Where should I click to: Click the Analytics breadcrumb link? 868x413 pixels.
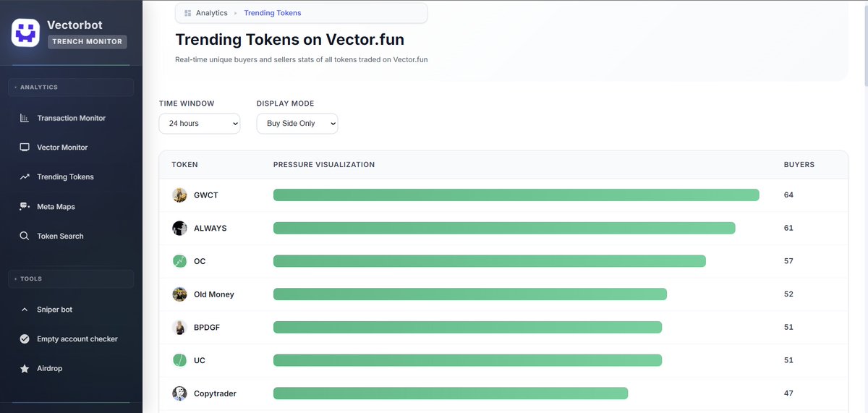click(x=211, y=13)
